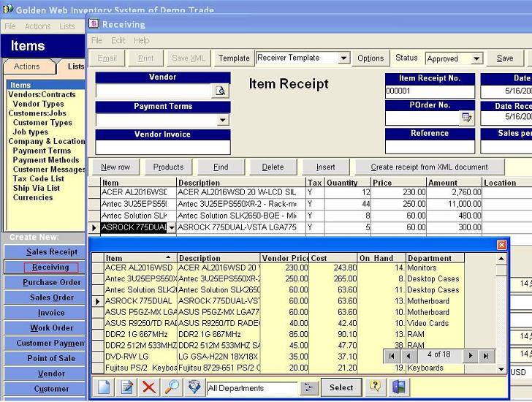Click the Print button

146,58
